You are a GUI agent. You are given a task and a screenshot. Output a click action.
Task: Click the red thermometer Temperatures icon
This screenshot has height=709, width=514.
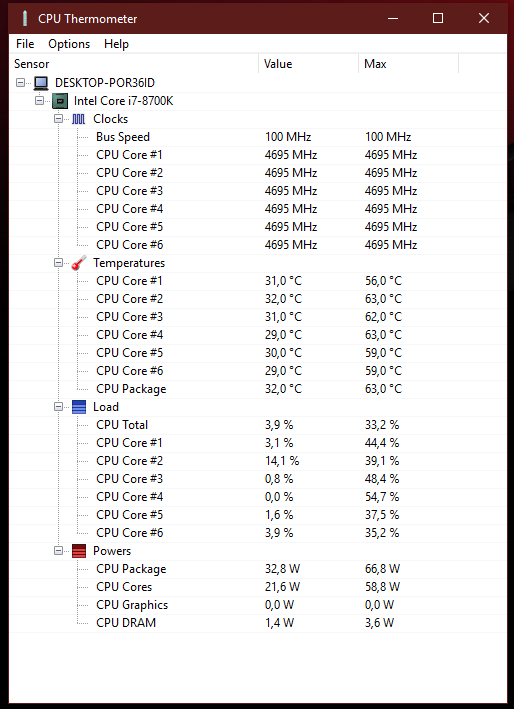(79, 263)
